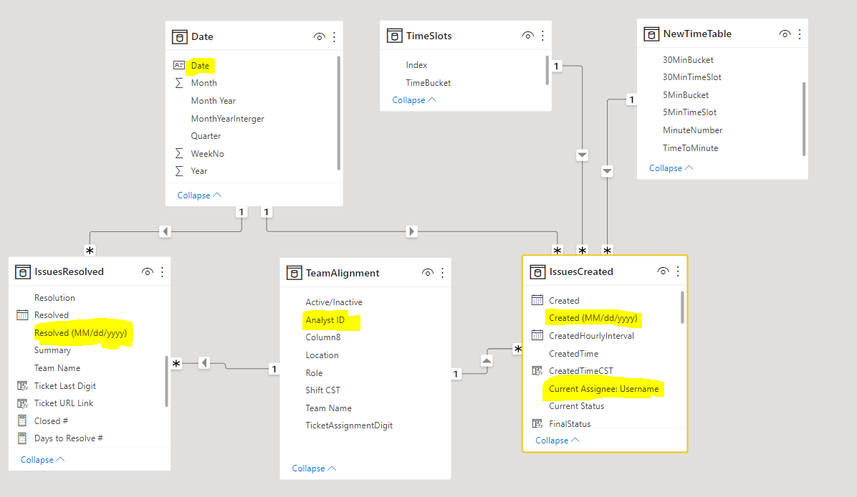
Task: Select the TimeBucket field in TimeSlots
Action: [428, 83]
